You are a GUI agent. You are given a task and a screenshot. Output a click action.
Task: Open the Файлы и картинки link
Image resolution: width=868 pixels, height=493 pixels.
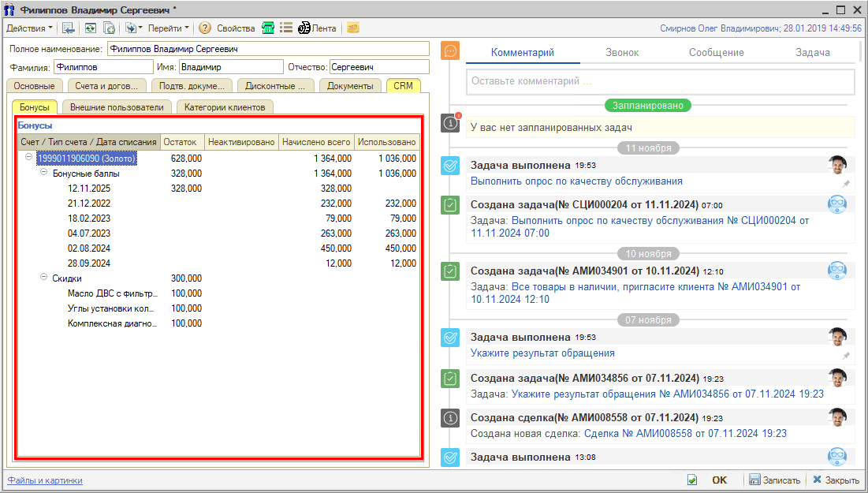[x=45, y=480]
